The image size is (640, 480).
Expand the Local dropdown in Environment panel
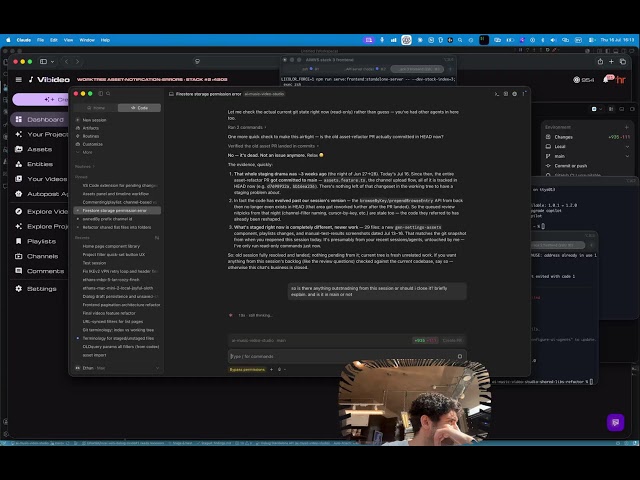[627, 147]
